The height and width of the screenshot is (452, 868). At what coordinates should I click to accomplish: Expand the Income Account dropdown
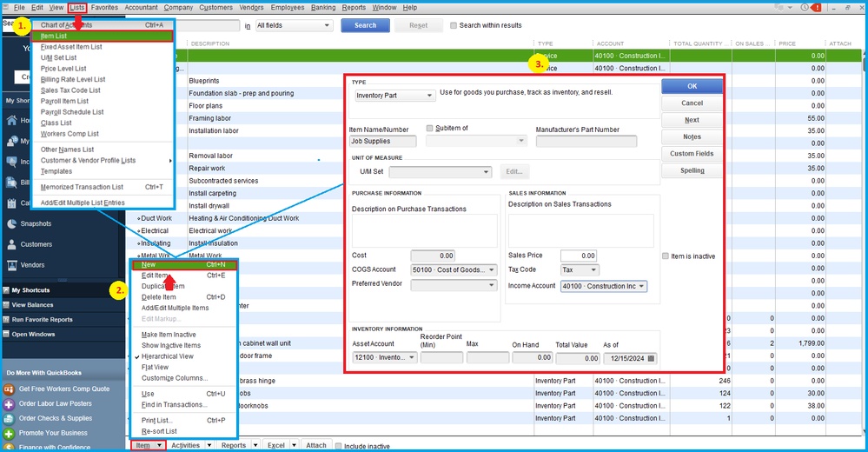click(603, 286)
